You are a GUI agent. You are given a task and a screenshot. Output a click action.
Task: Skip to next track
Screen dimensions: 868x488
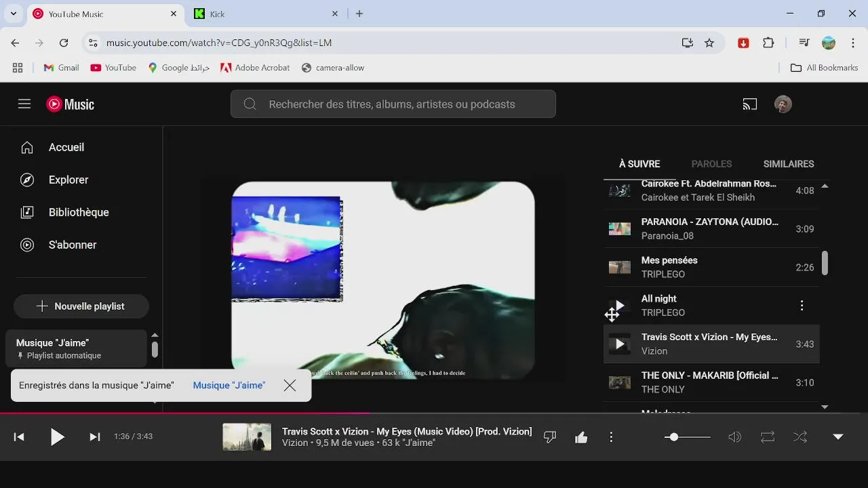pos(95,437)
